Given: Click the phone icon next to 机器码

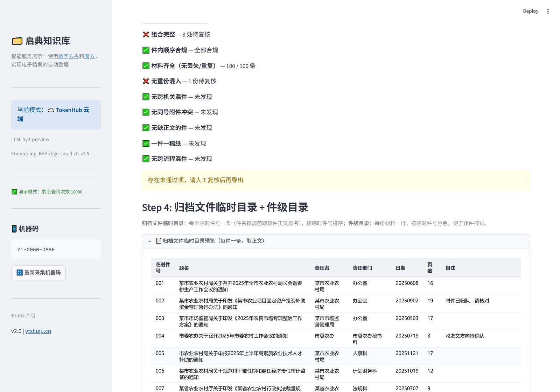Looking at the screenshot, I should [x=14, y=229].
